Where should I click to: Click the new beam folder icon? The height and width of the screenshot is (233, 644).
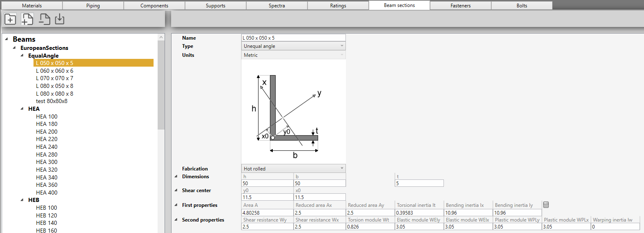10,19
